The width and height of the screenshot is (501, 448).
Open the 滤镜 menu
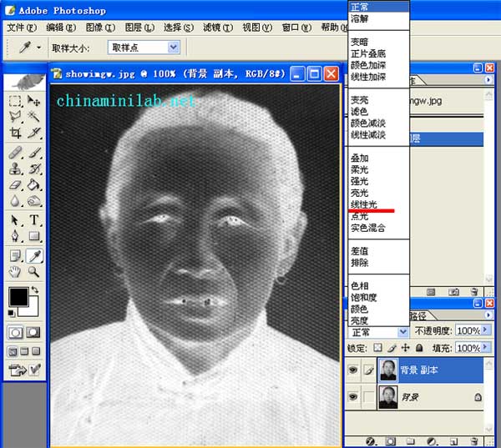tap(213, 28)
